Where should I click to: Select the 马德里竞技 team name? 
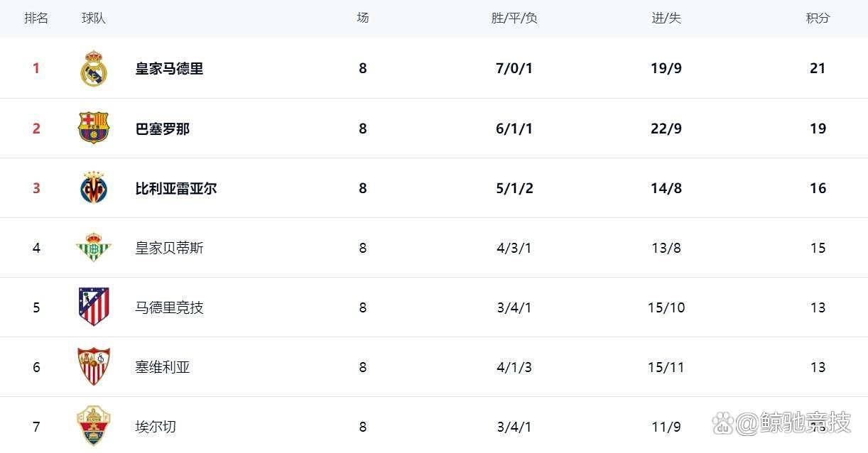169,307
